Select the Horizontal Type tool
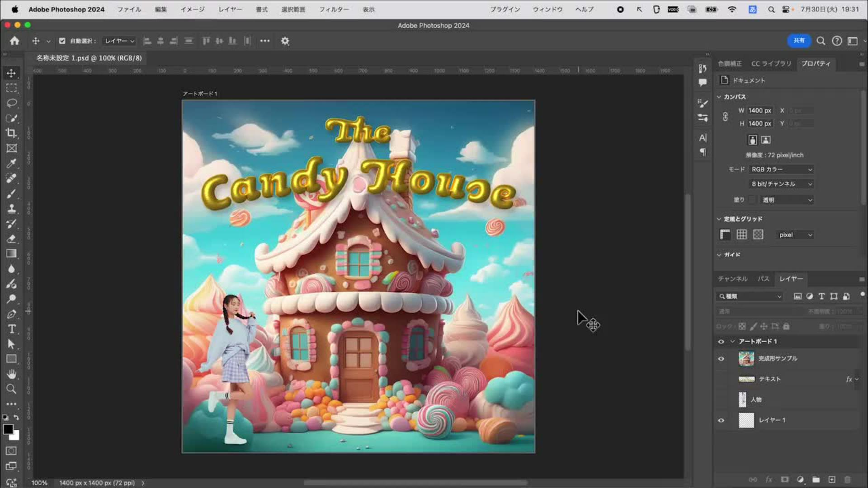 point(11,329)
